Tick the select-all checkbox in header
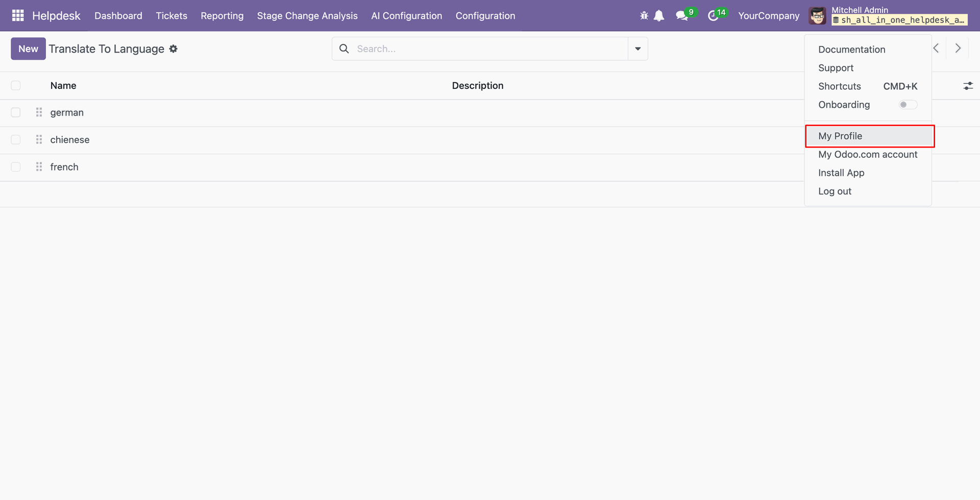This screenshot has width=980, height=500. (16, 85)
